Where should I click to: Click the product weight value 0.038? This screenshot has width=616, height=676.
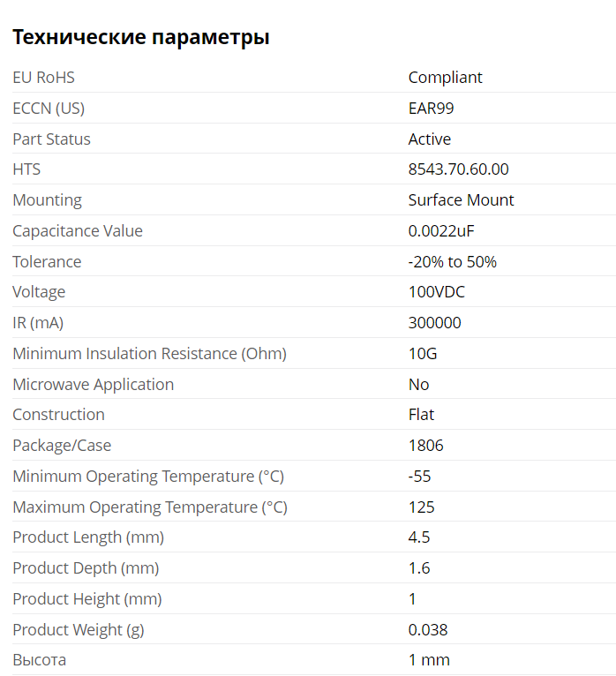click(x=428, y=630)
